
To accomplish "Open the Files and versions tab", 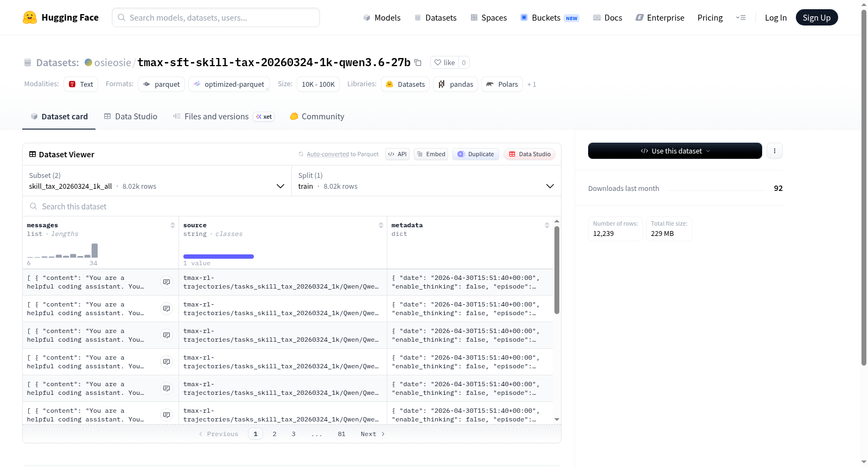I will coord(224,117).
